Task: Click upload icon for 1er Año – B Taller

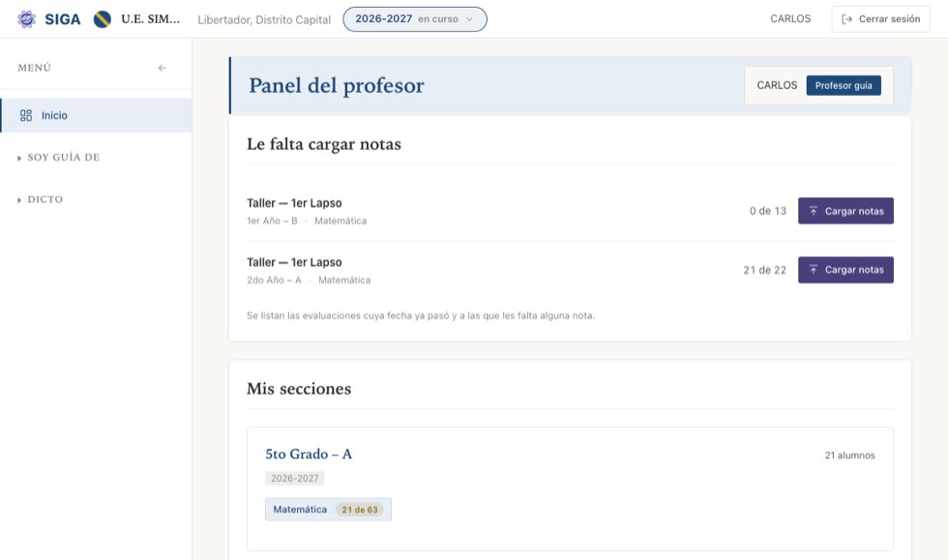Action: coord(814,211)
